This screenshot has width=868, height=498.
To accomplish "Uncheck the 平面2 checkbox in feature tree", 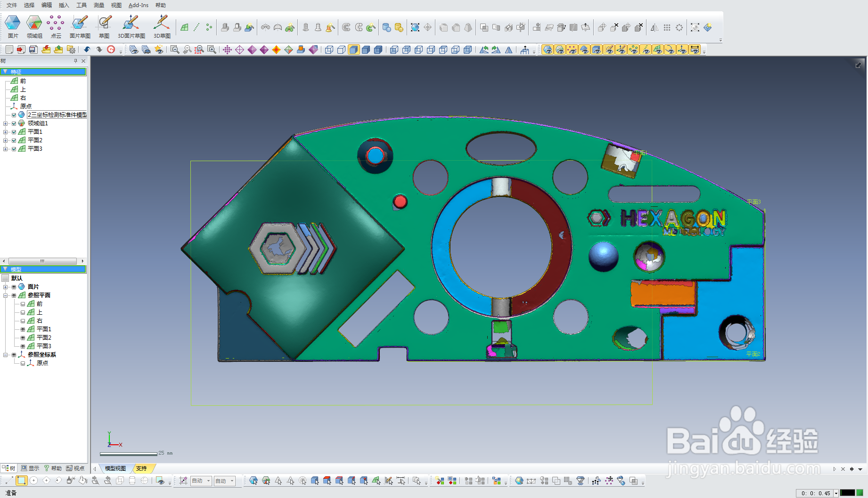I will tap(14, 140).
